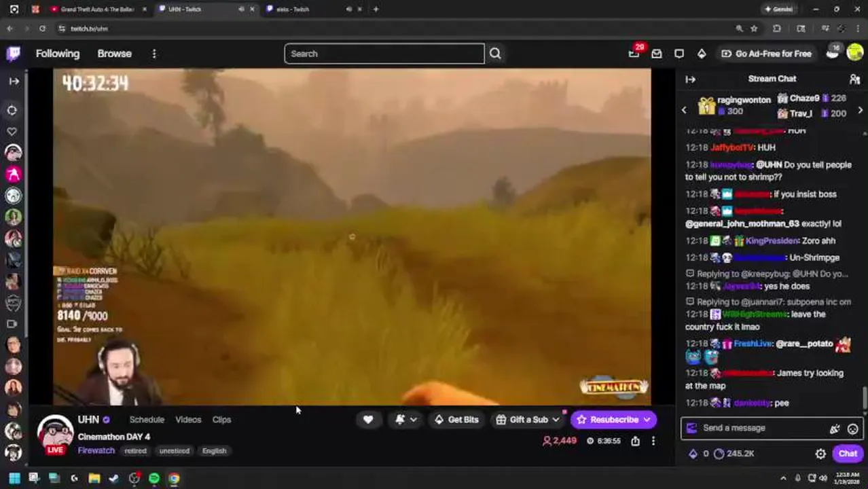Open the channel points 245.2K balance
Image resolution: width=868 pixels, height=489 pixels.
735,454
